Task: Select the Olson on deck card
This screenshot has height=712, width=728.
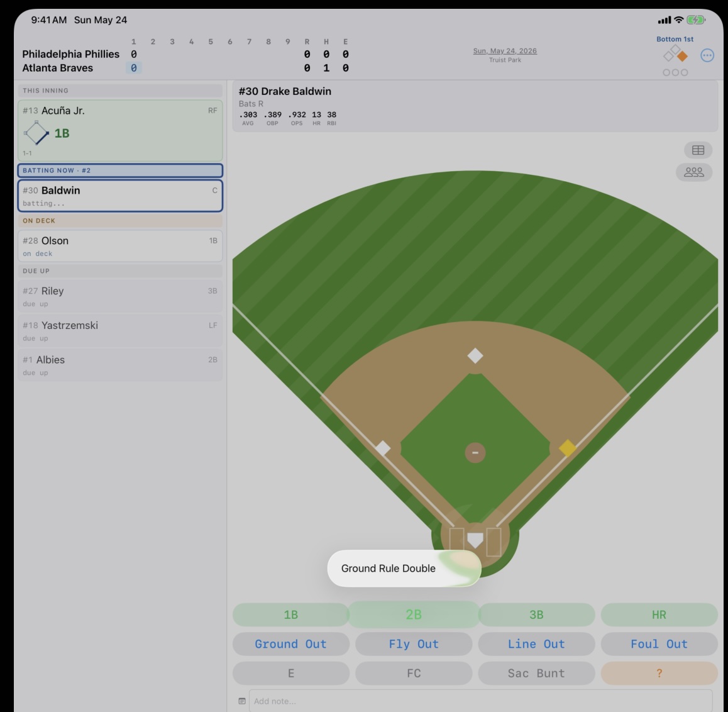Action: click(x=120, y=246)
